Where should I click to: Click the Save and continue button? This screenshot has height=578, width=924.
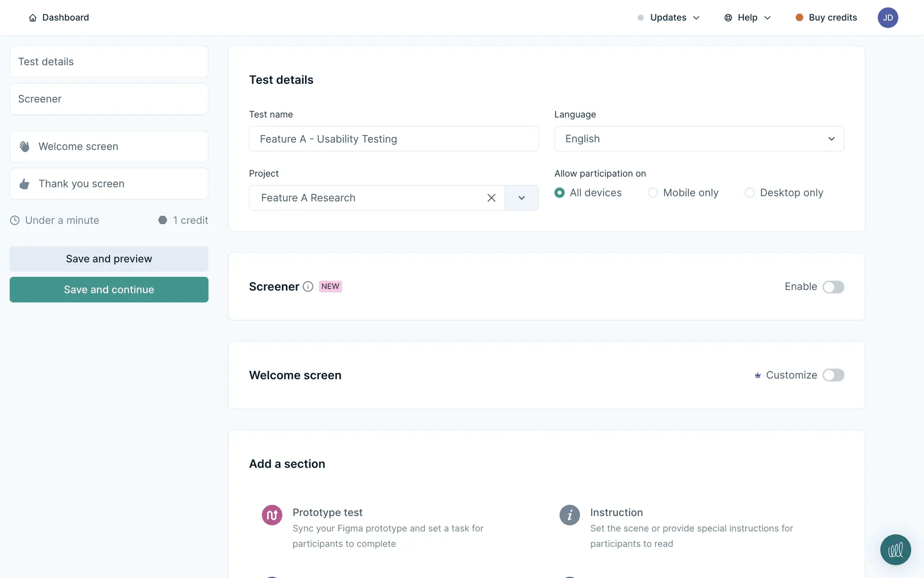point(109,289)
